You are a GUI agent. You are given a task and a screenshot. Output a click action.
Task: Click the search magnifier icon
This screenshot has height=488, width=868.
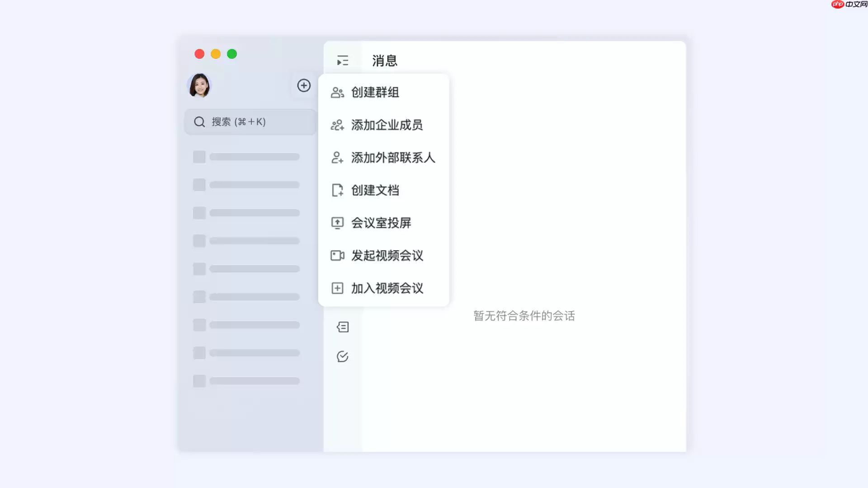(x=199, y=122)
